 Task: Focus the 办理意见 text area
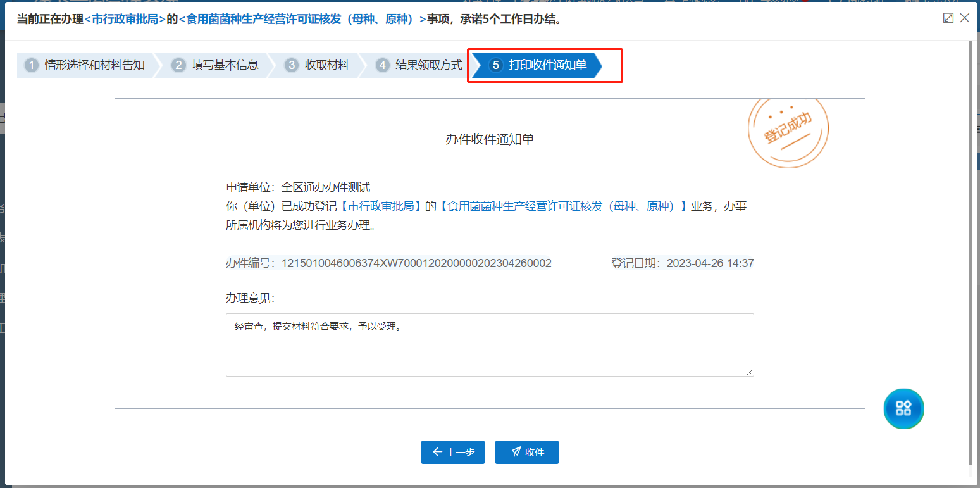click(489, 345)
